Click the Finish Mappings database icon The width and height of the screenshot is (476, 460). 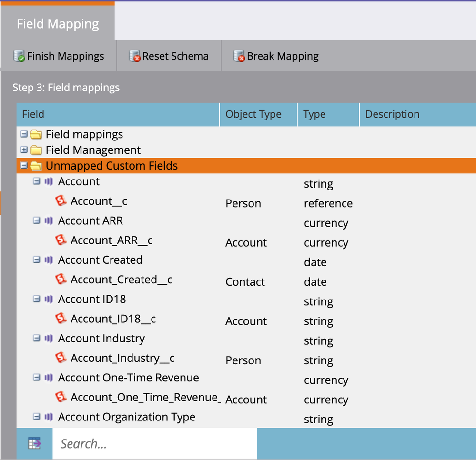[20, 56]
